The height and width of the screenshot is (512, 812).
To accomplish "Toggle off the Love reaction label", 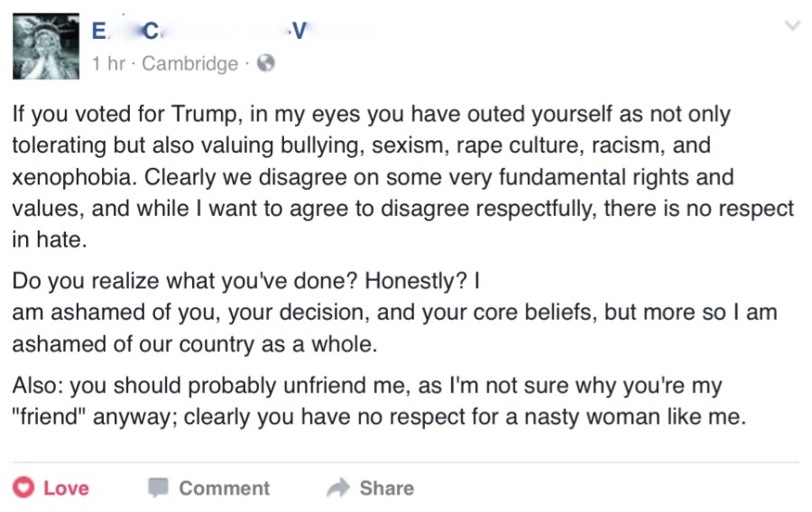I will (66, 489).
